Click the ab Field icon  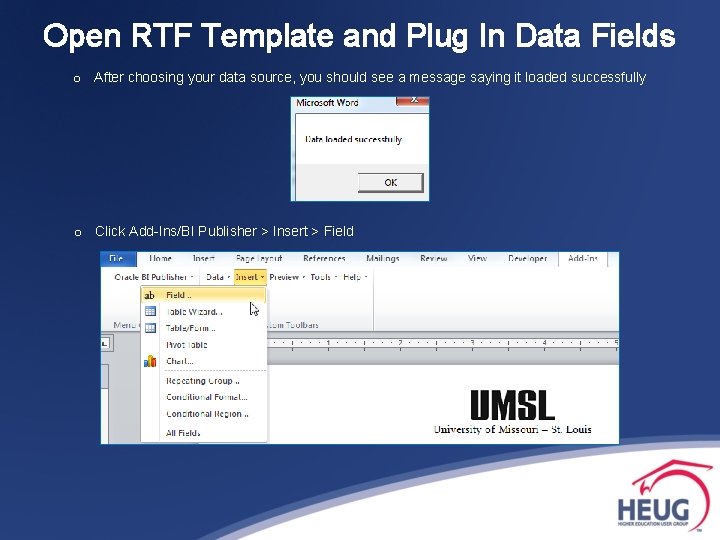(150, 295)
